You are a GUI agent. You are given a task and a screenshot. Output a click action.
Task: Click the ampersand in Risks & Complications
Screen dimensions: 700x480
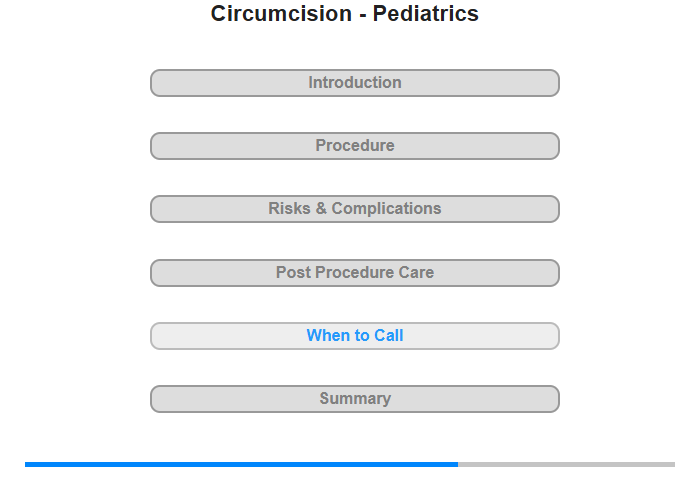pyautogui.click(x=321, y=209)
